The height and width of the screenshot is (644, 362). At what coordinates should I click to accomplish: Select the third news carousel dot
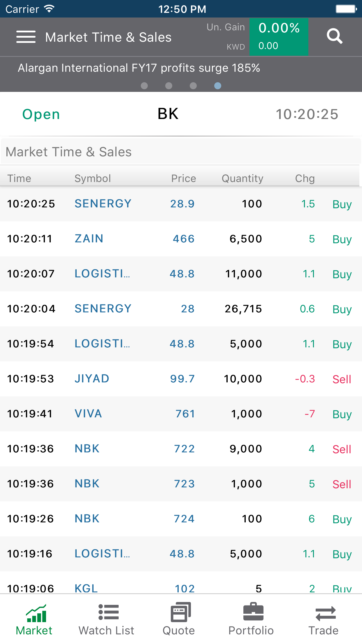(193, 86)
